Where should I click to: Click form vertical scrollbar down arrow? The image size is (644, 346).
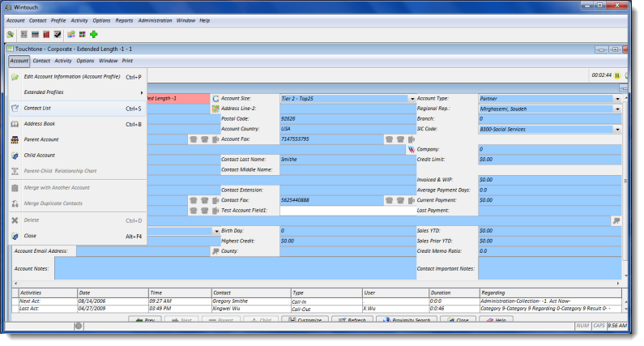(625, 276)
